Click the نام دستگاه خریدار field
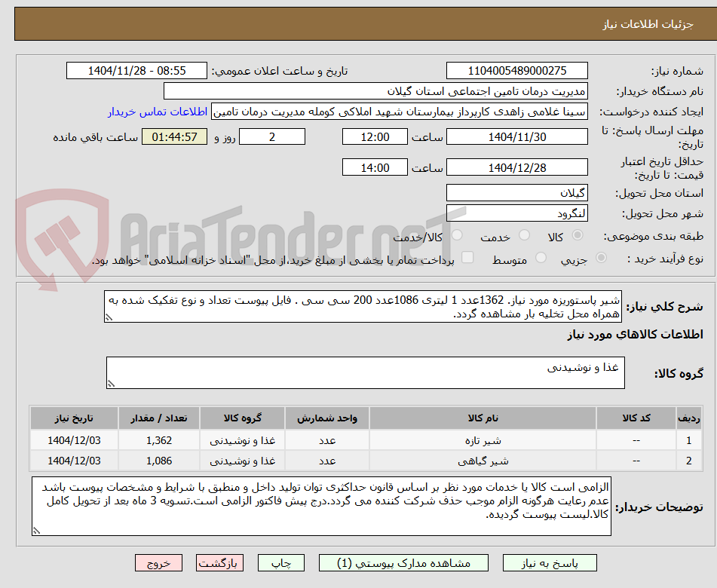The image size is (717, 588). pos(375,91)
